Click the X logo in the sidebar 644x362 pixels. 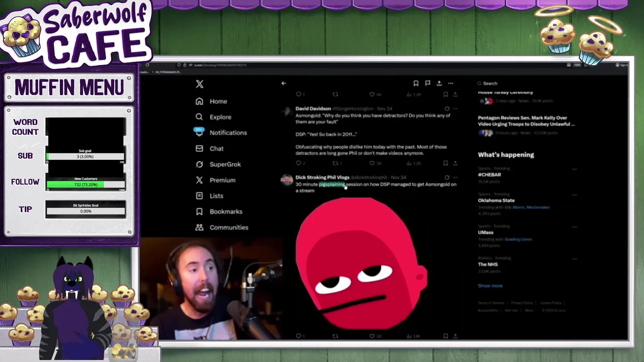point(200,84)
